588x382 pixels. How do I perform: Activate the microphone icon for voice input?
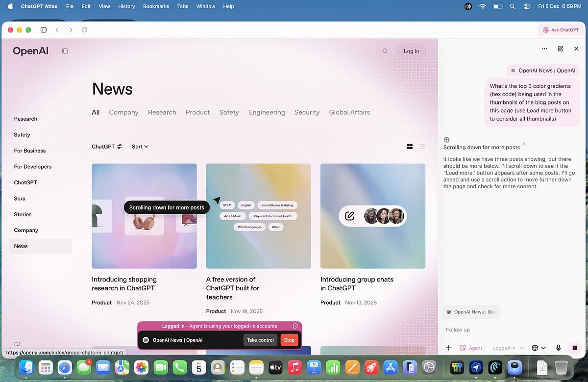click(x=558, y=348)
